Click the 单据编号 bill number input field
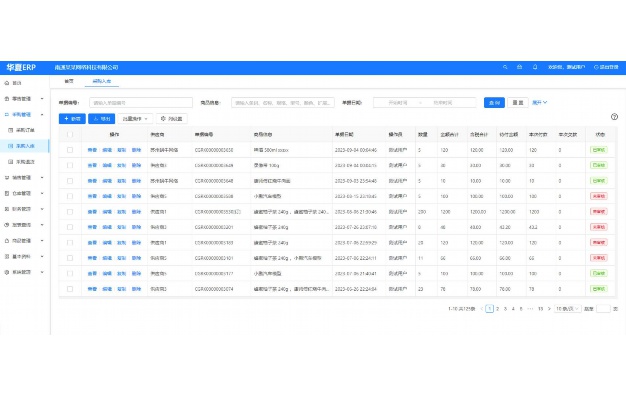This screenshot has height=396, width=626. tap(141, 103)
